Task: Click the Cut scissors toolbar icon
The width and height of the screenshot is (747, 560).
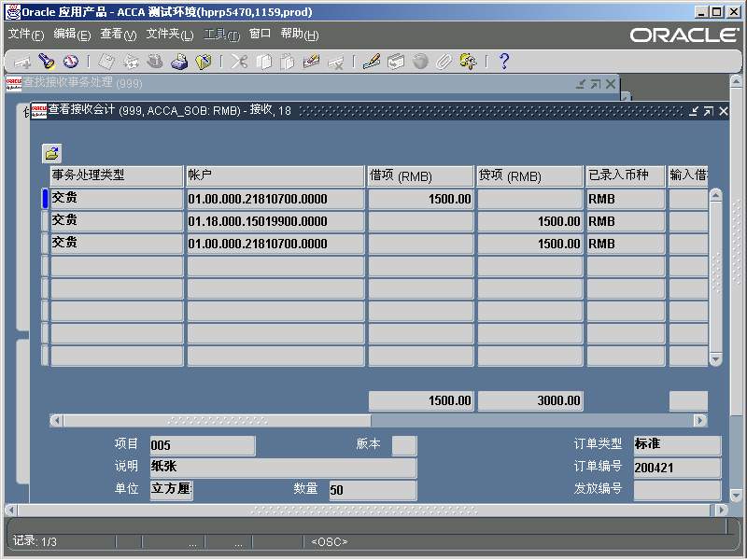Action: pyautogui.click(x=239, y=62)
